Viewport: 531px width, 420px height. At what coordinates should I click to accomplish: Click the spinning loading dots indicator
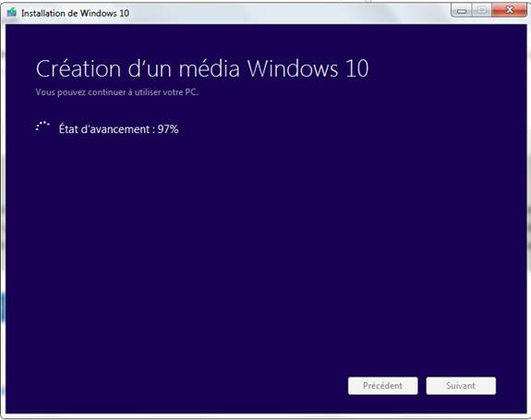pos(42,126)
